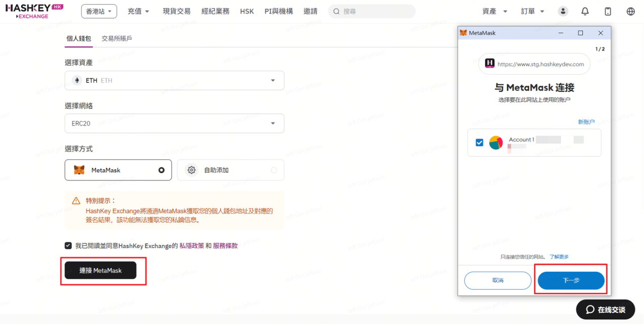This screenshot has height=324, width=644.
Task: Expand the ETH asset dropdown
Action: pyautogui.click(x=174, y=81)
